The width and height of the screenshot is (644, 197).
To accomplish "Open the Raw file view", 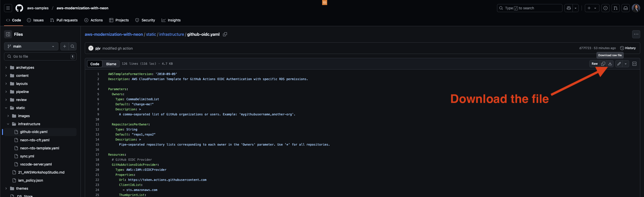I will pyautogui.click(x=595, y=64).
